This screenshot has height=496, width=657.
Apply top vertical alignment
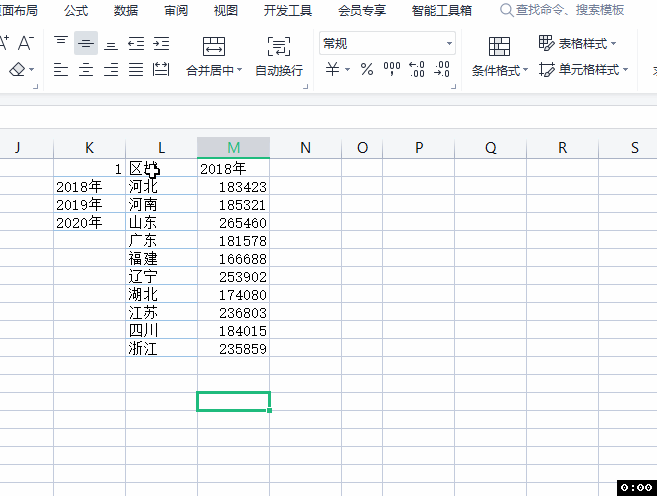61,43
